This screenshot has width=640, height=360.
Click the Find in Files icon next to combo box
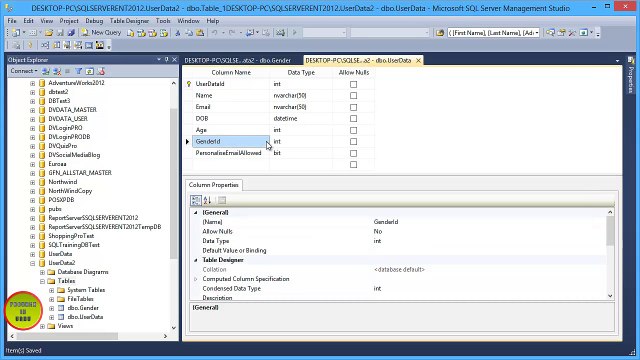click(x=440, y=33)
